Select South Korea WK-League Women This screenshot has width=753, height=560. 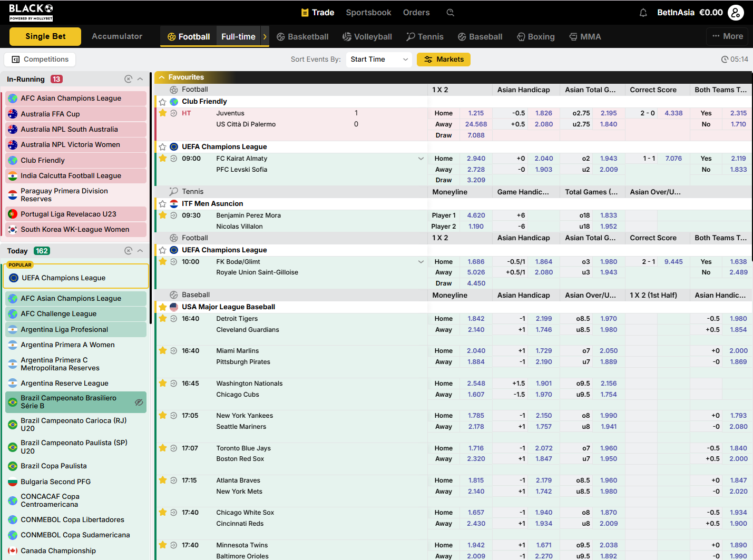coord(76,230)
